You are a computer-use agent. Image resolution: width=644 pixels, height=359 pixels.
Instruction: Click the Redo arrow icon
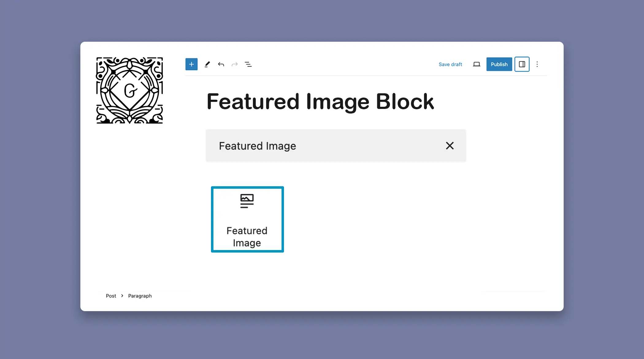click(x=235, y=64)
